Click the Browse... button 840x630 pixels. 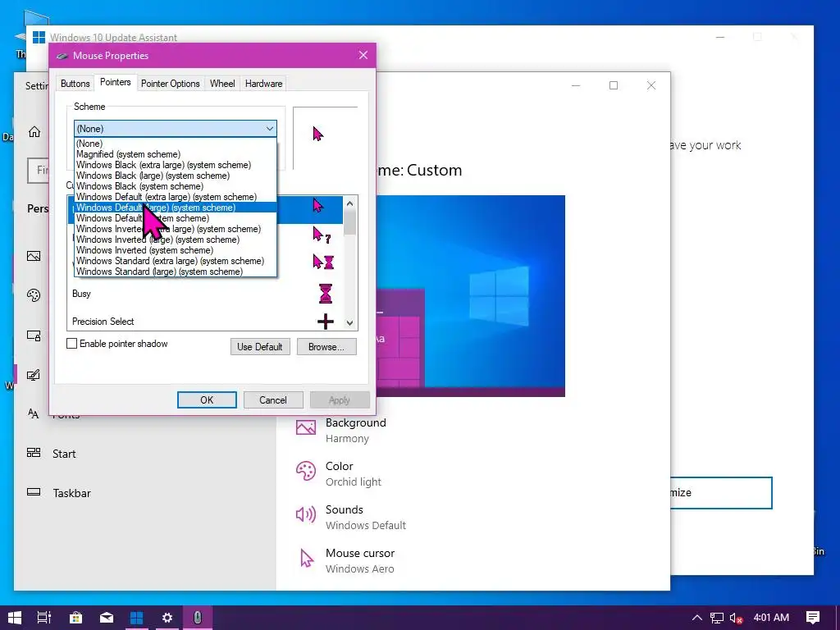(x=326, y=347)
